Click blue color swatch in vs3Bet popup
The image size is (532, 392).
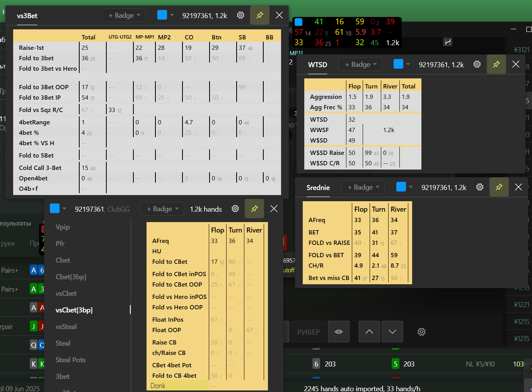(x=162, y=15)
